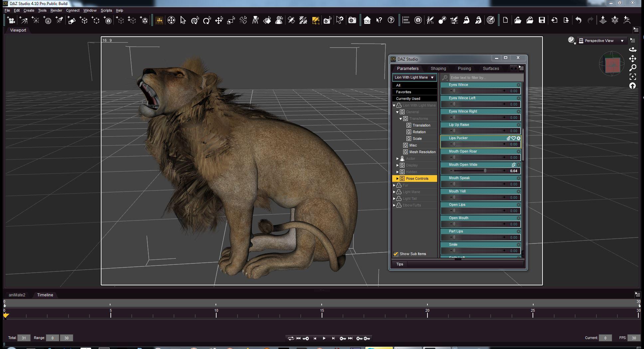644x349 pixels.
Task: Switch to the Surfaces tab
Action: pyautogui.click(x=491, y=68)
